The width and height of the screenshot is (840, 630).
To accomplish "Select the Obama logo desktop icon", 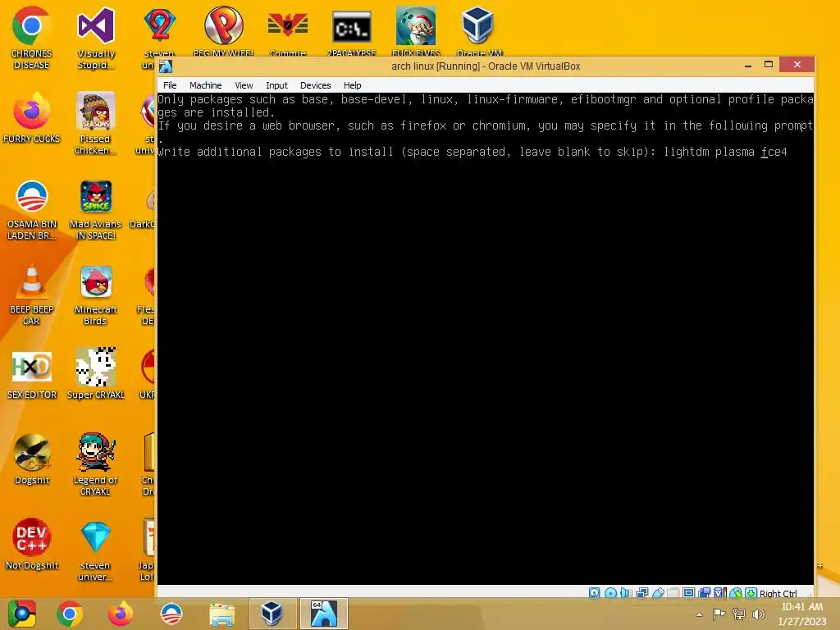I will click(31, 210).
